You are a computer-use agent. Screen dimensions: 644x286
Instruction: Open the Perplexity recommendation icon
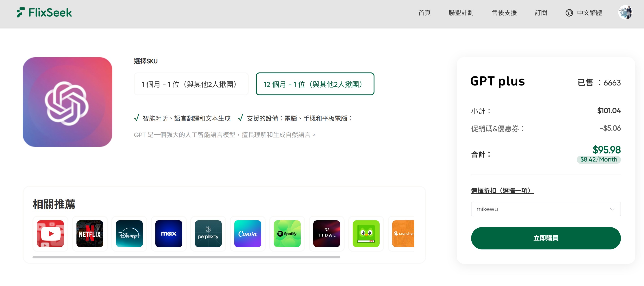(x=208, y=234)
